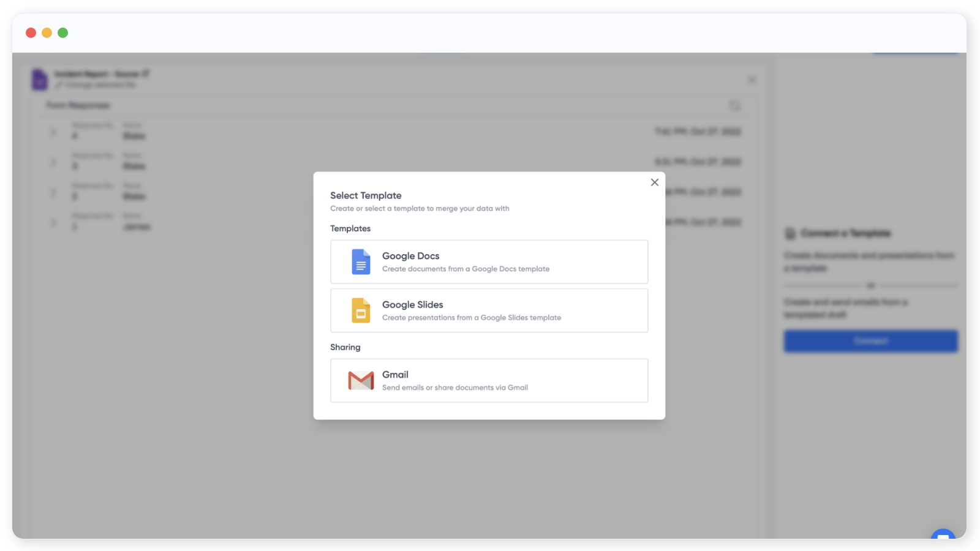Expand the last form response row

point(53,222)
